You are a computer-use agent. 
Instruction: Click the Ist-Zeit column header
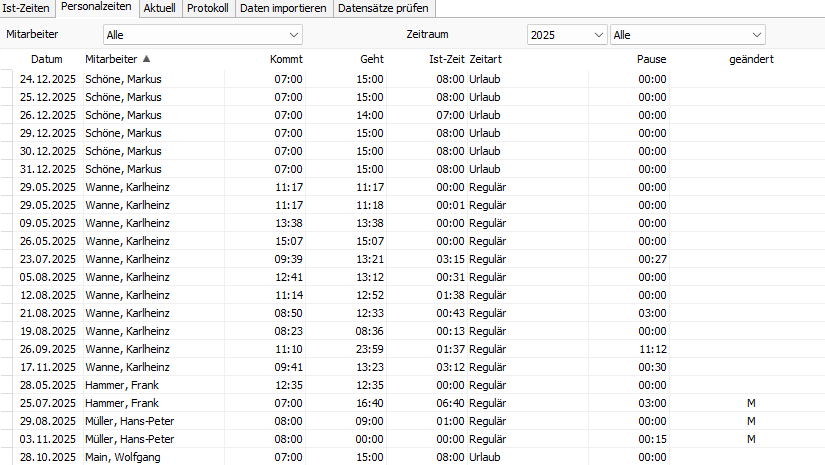(447, 59)
